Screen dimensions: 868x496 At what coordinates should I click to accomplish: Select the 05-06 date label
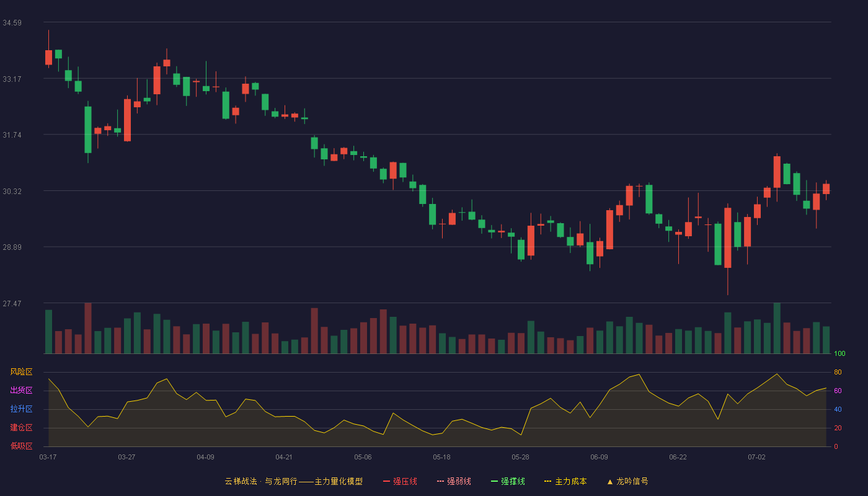coord(363,457)
